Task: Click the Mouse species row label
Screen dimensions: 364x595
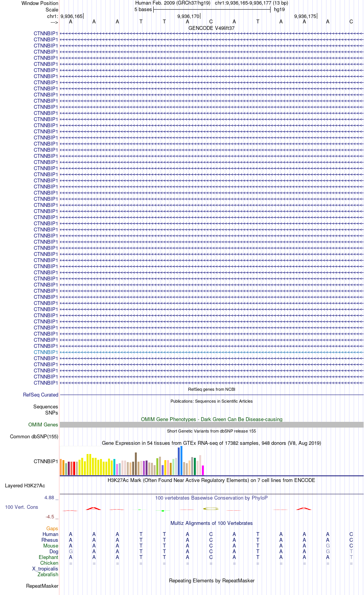Action: [51, 546]
